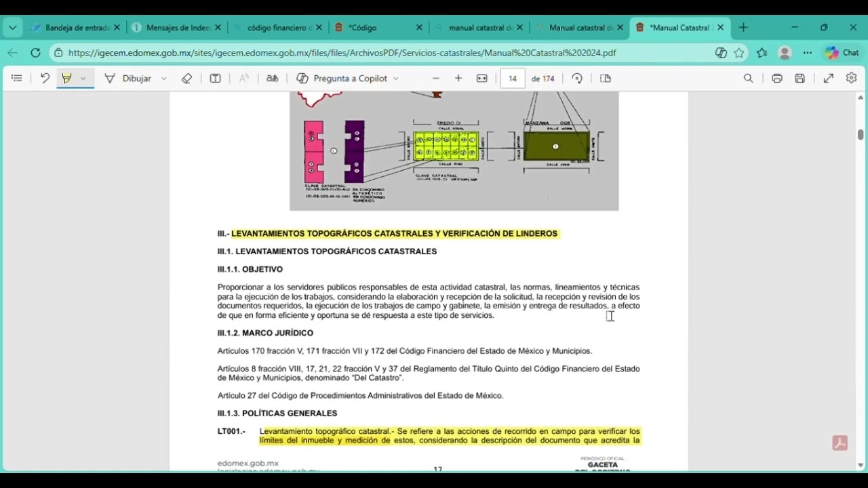Add this page to favorites star
Screen dimensions: 868x488
[739, 53]
